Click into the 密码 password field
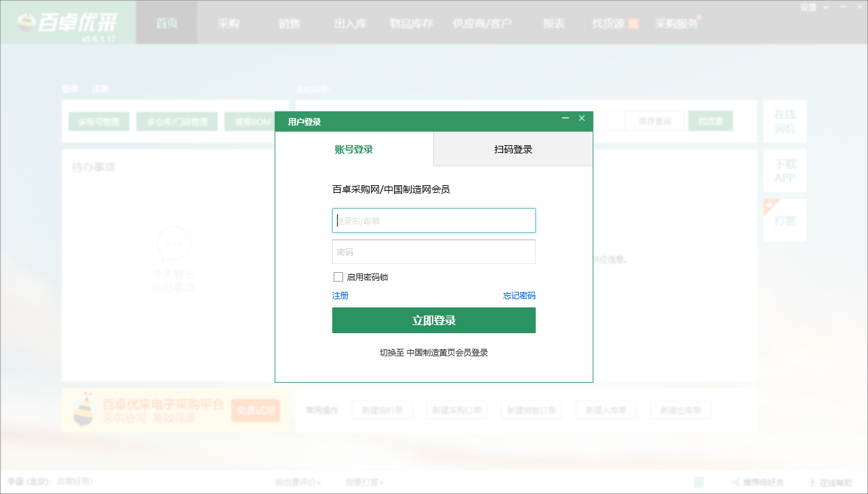This screenshot has width=868, height=494. click(434, 252)
